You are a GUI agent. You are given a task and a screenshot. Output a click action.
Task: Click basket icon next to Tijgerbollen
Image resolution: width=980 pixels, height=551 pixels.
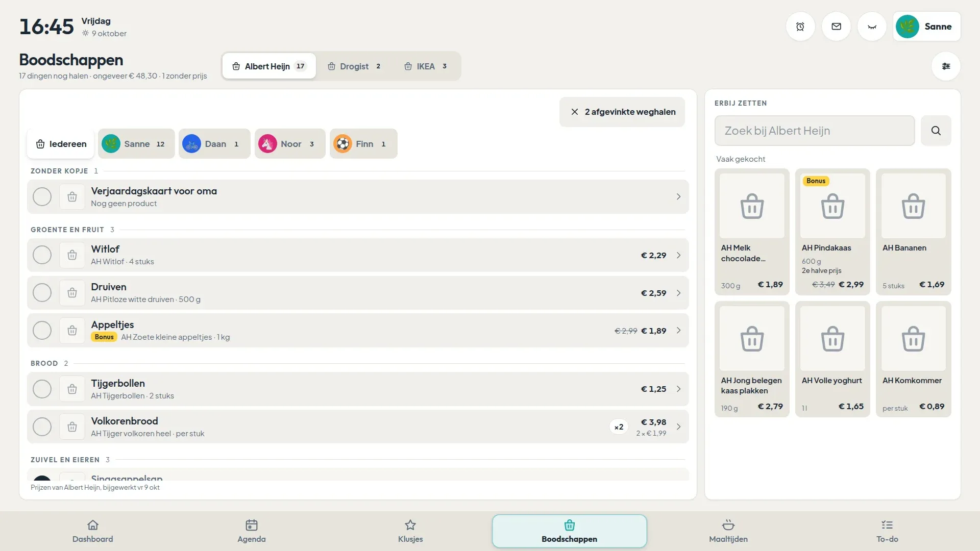pos(72,389)
